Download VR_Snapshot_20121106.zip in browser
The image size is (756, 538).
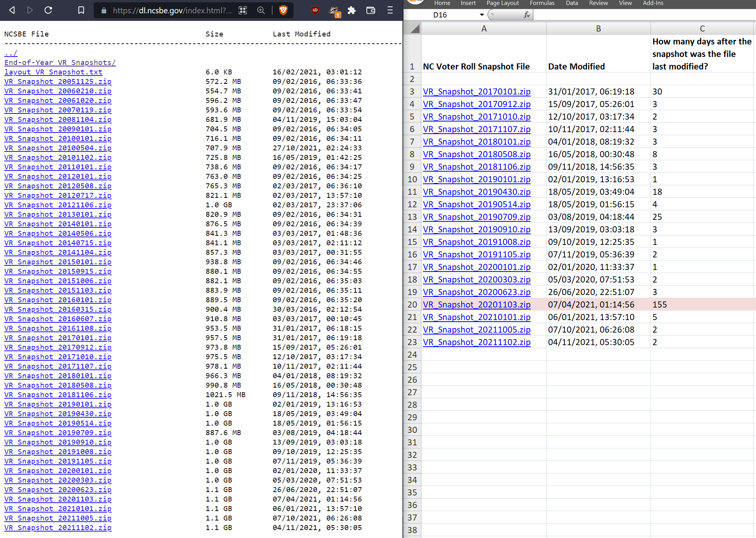[58, 205]
